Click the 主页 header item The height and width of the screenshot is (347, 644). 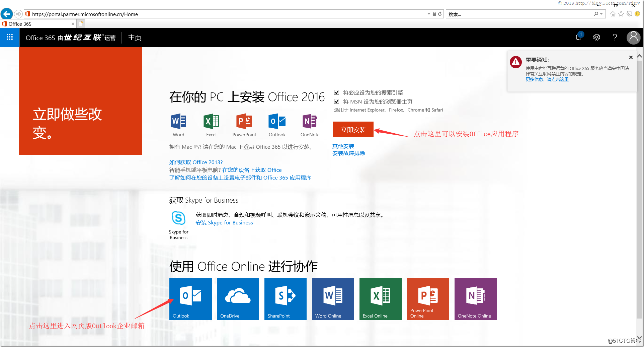[x=135, y=38]
